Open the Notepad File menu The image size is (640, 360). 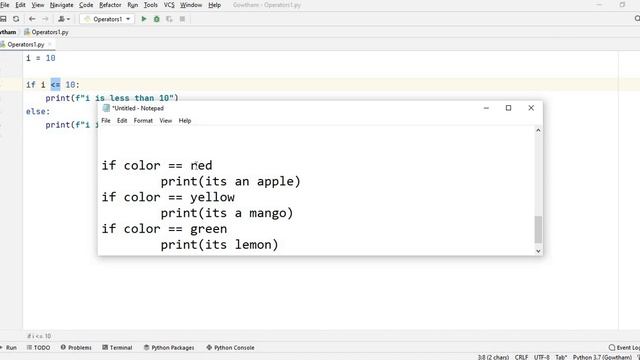tap(106, 120)
